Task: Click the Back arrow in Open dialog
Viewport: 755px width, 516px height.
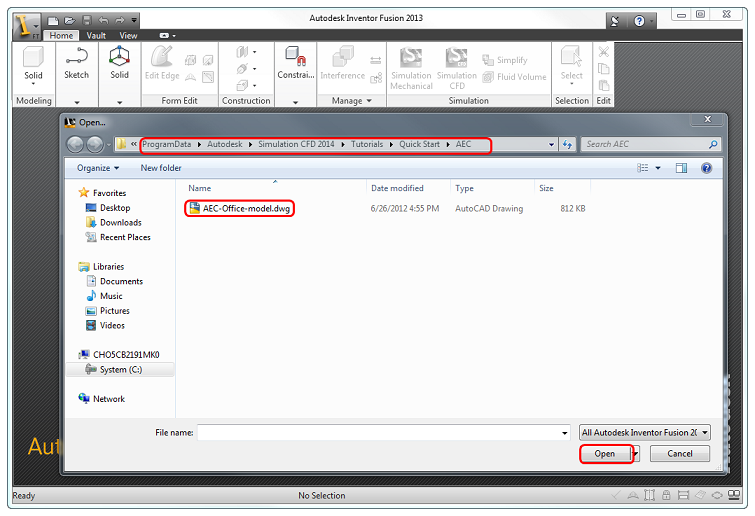Action: [x=75, y=144]
